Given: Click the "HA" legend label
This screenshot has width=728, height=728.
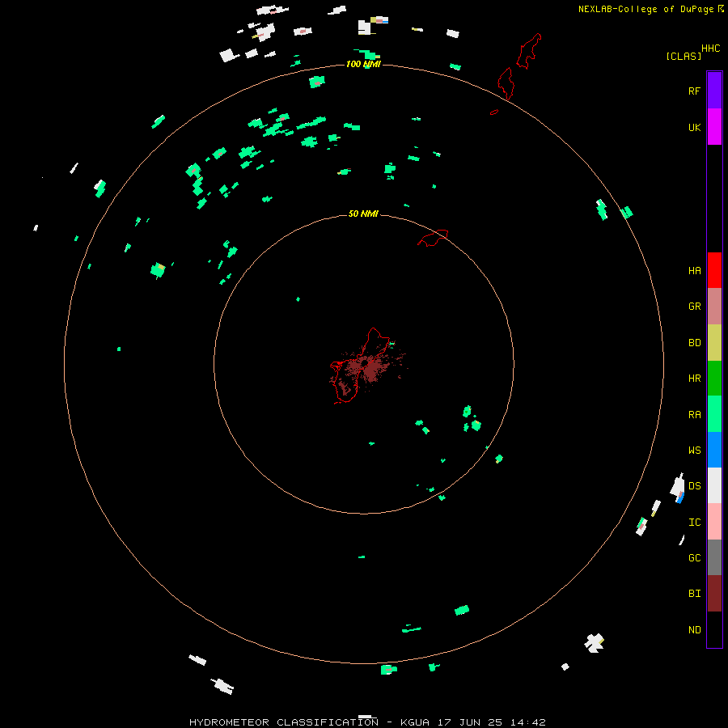Looking at the screenshot, I should (694, 271).
